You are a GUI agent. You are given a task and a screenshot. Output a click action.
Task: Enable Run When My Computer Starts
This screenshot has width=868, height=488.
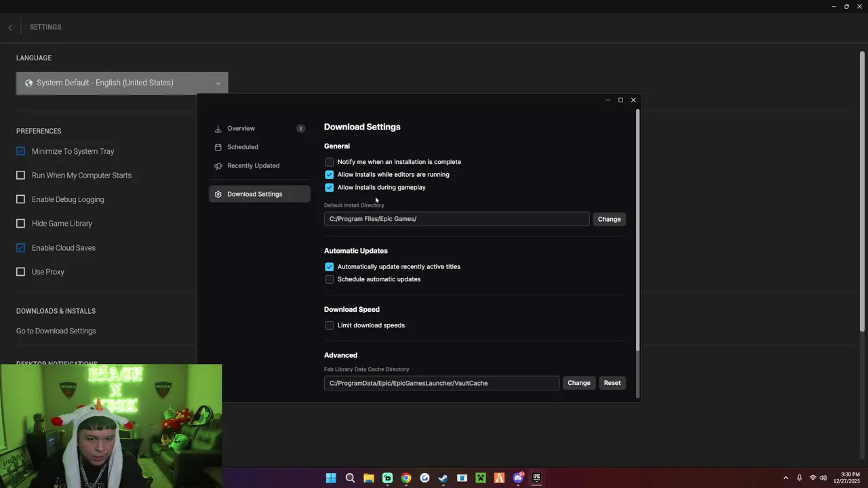[20, 176]
